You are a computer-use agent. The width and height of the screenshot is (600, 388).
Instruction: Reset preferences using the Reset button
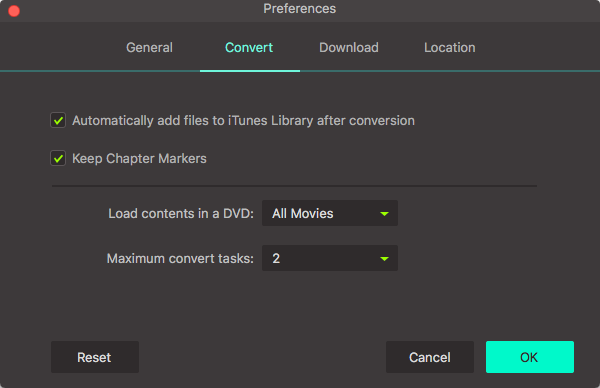[95, 357]
